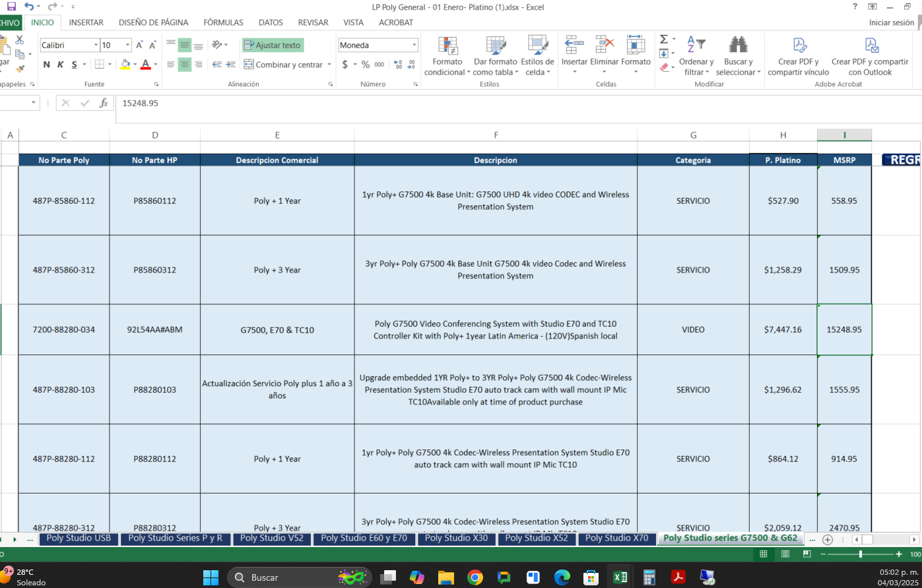
Task: Open Dar formato como tabla gallery
Action: 495,57
